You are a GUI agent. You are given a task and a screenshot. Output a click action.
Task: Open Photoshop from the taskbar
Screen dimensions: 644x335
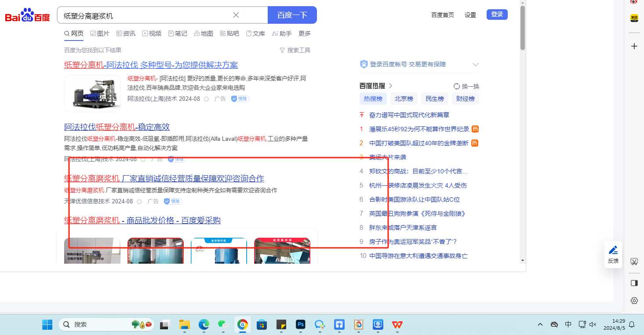point(301,325)
